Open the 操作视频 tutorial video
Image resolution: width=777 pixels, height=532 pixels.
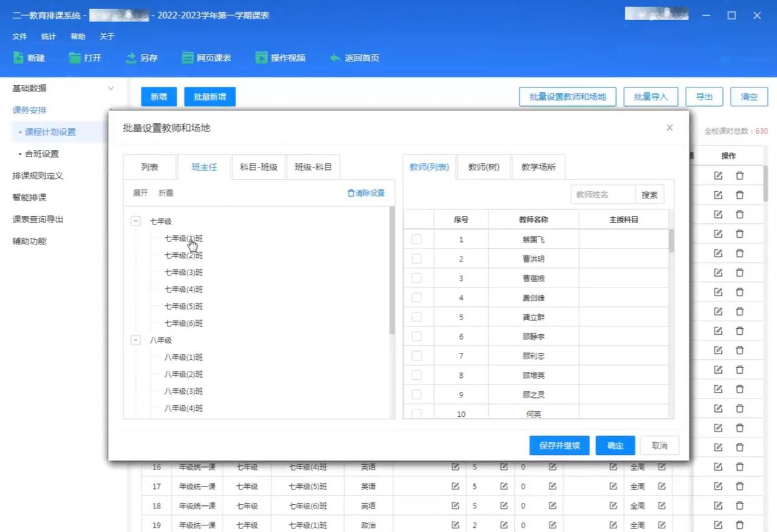(280, 58)
